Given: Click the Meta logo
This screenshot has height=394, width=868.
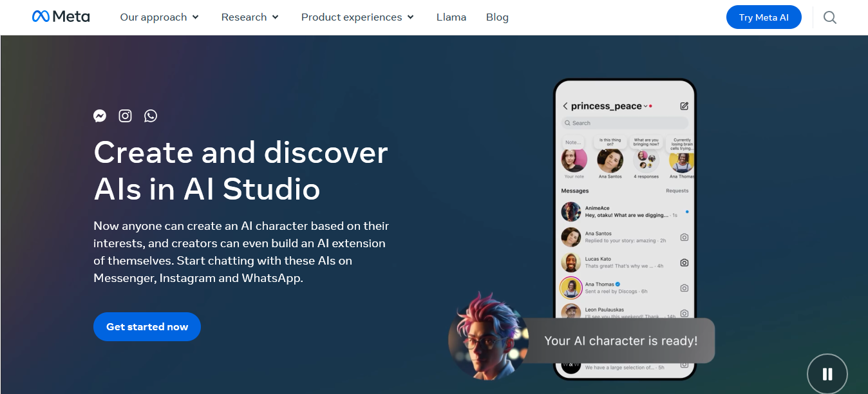Looking at the screenshot, I should (x=61, y=17).
